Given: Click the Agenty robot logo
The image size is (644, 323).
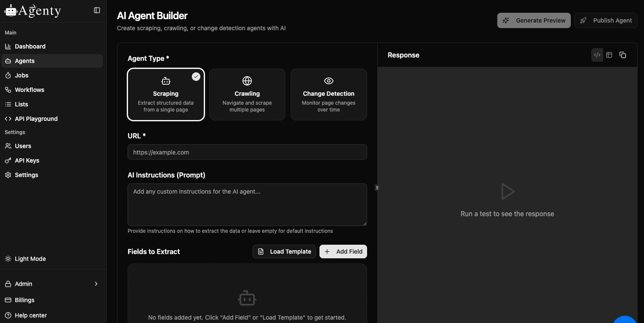Looking at the screenshot, I should click(x=10, y=11).
